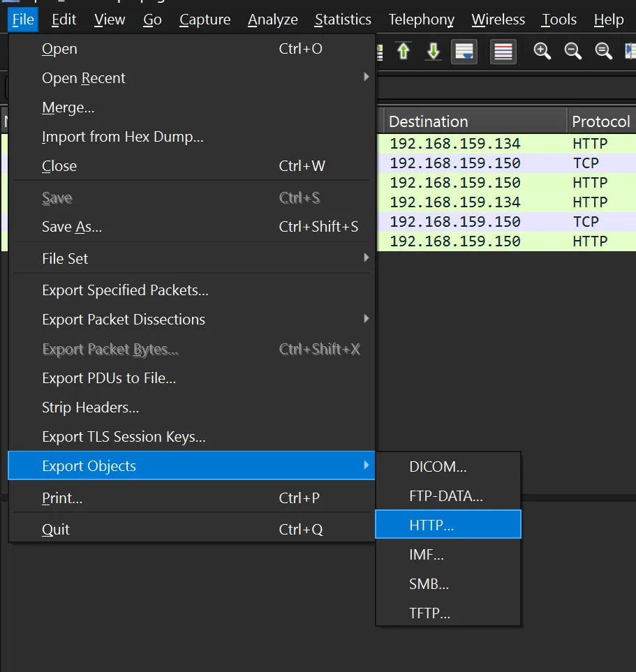Choose Export TLS Session Keys...

(191, 437)
